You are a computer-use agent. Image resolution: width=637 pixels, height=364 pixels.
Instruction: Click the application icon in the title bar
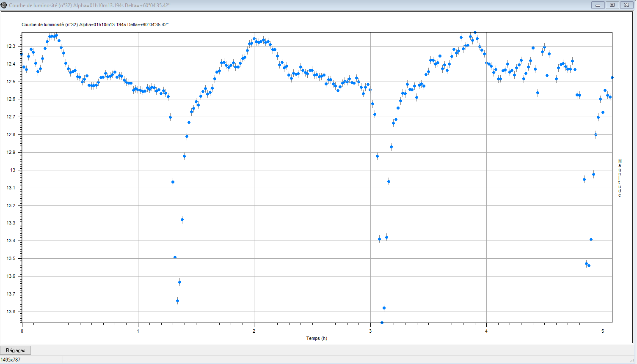4,5
